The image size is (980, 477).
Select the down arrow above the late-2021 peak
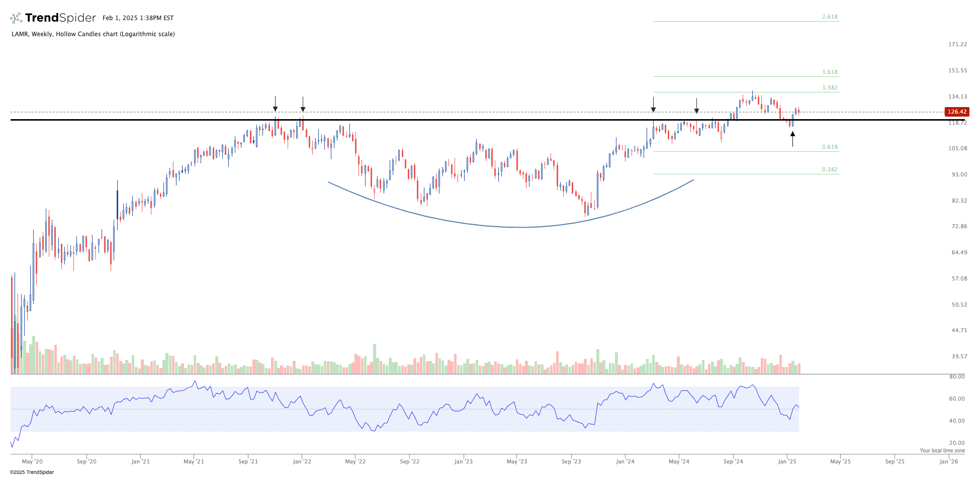pyautogui.click(x=275, y=104)
